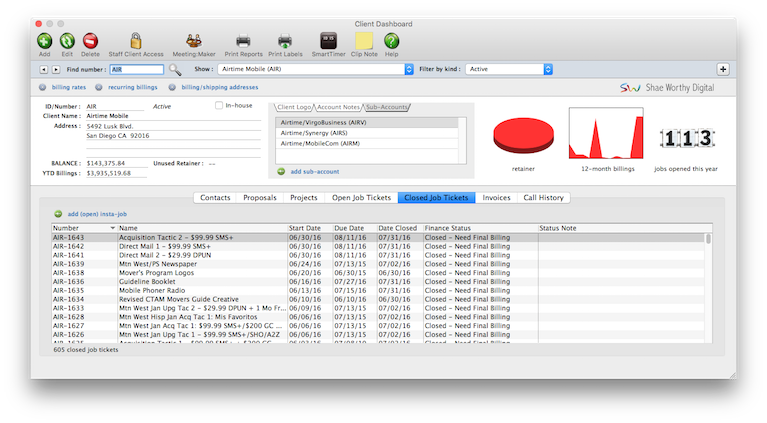Open the billing rates link

coord(68,88)
